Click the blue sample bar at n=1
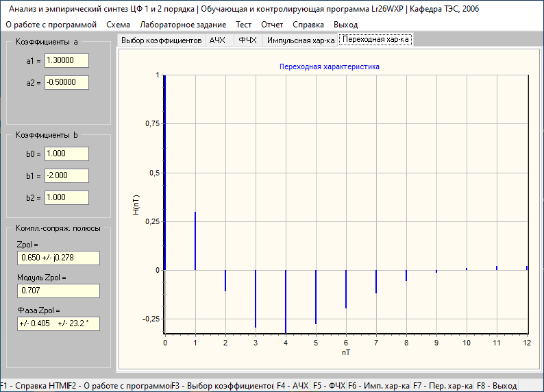Viewport: 544px width, 392px height. point(195,241)
